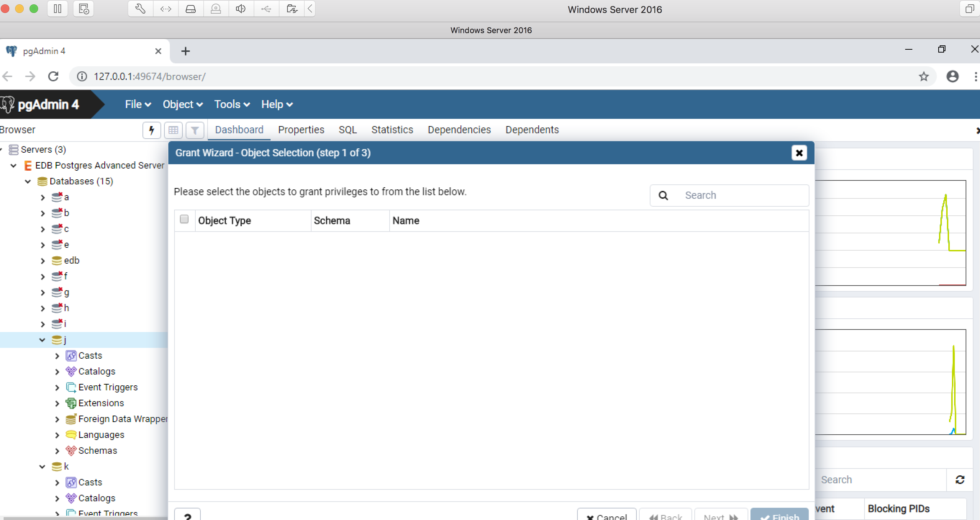Expand the Schemas node
This screenshot has height=520, width=980.
[57, 451]
